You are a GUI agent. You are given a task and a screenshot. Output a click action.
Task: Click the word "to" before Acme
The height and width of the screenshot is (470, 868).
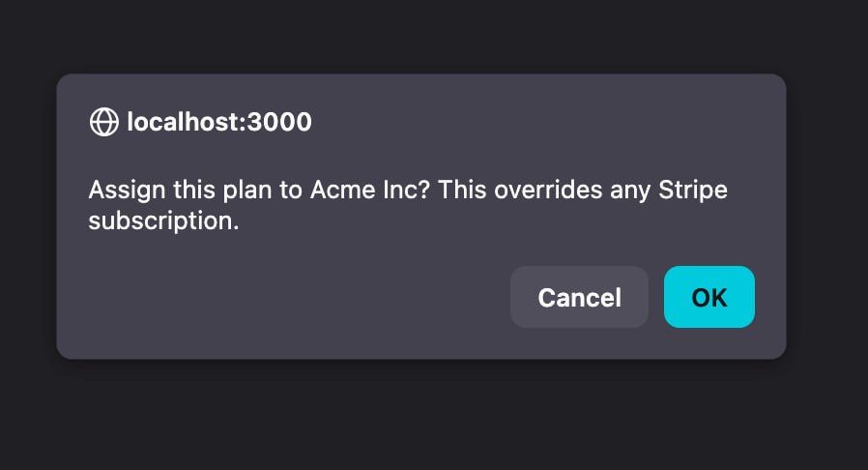(x=291, y=191)
